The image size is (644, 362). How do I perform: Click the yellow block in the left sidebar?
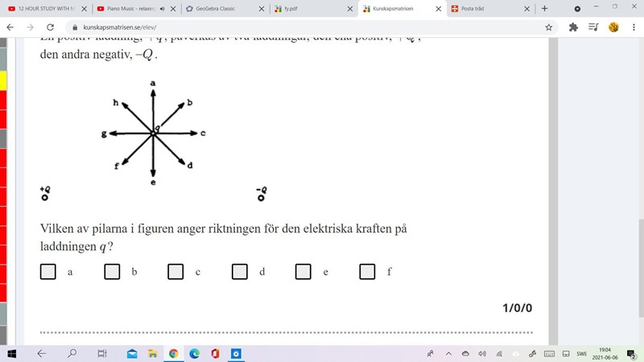coord(3,80)
